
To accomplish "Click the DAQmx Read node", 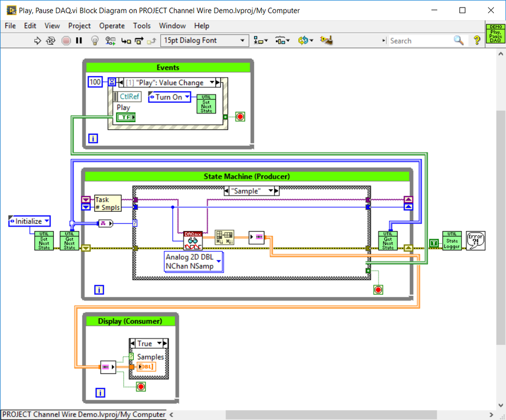I will (x=192, y=240).
